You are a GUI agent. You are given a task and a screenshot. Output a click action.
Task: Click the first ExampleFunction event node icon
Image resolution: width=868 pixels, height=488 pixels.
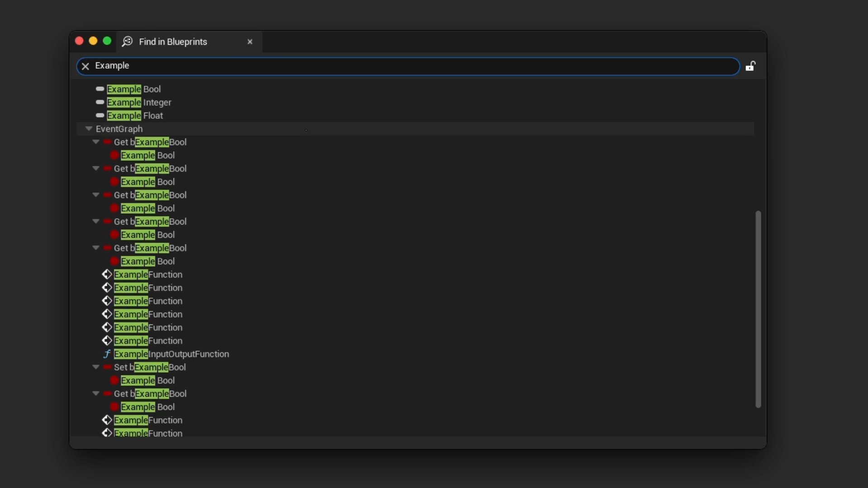(107, 274)
